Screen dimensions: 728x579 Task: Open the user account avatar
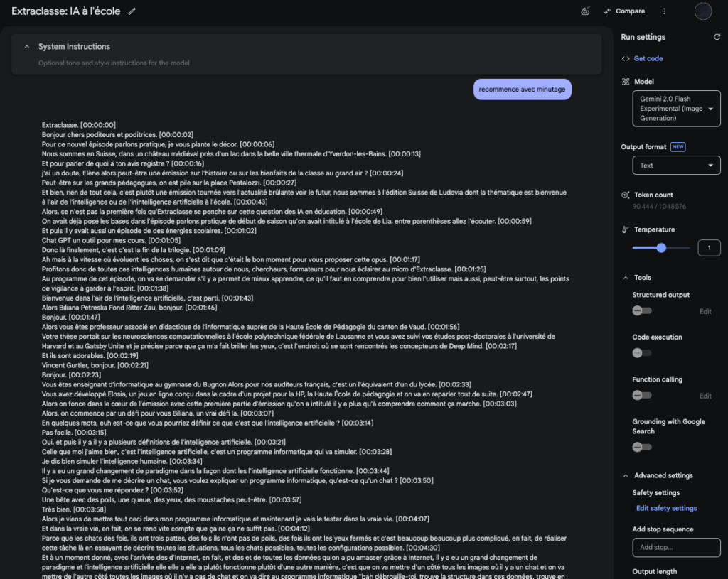pos(702,11)
